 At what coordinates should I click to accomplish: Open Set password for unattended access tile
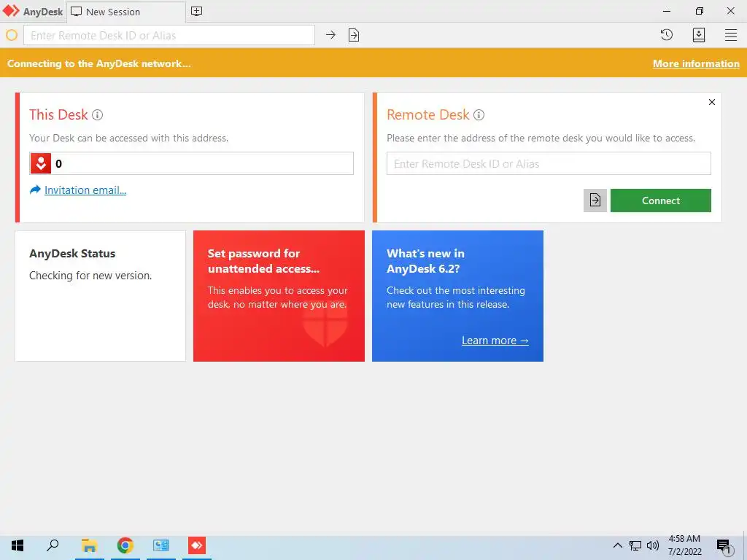279,296
